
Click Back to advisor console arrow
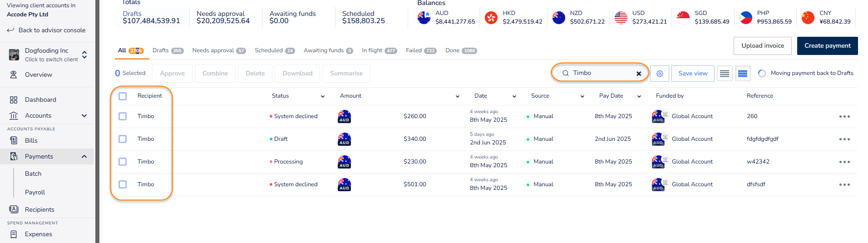(x=10, y=30)
